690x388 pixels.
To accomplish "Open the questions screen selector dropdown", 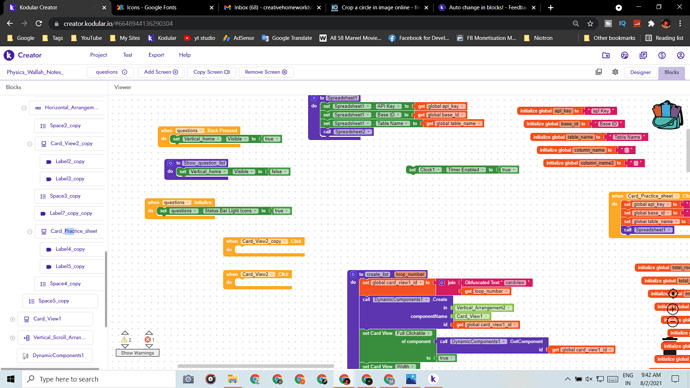I will (x=111, y=72).
